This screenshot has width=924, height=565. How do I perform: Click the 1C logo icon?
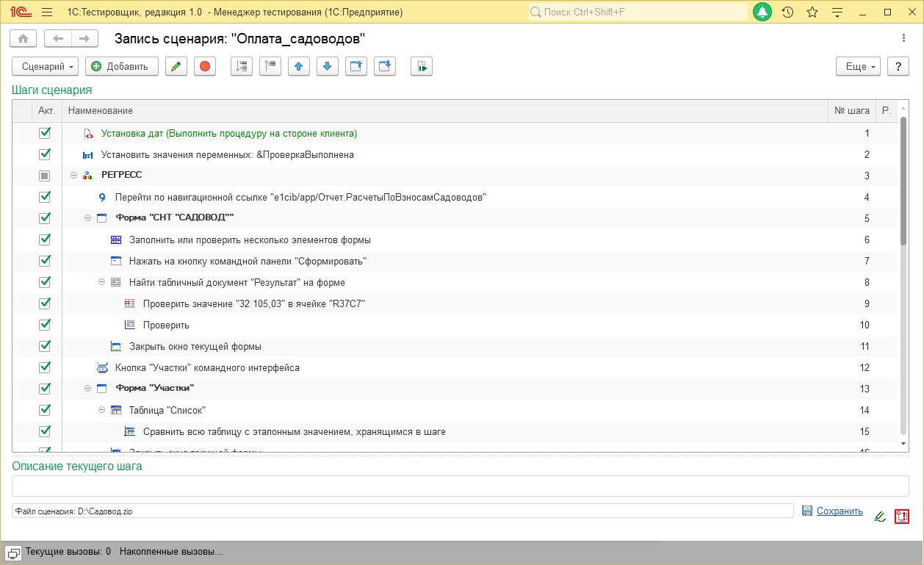point(20,12)
